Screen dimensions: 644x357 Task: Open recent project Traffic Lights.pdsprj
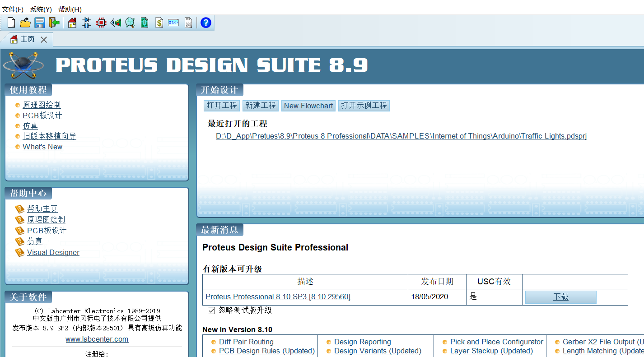(401, 136)
